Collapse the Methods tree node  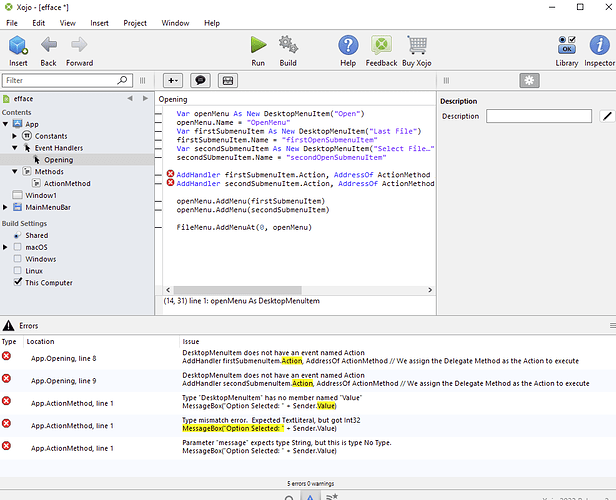click(x=15, y=172)
